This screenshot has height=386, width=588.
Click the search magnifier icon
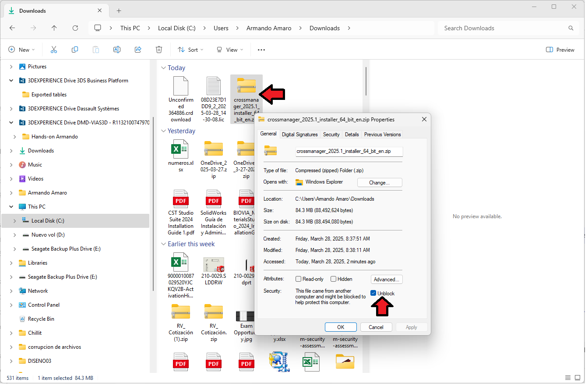[x=571, y=28]
